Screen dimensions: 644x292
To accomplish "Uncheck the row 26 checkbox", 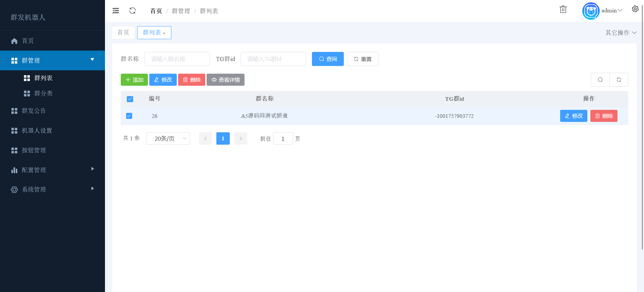I will click(129, 116).
